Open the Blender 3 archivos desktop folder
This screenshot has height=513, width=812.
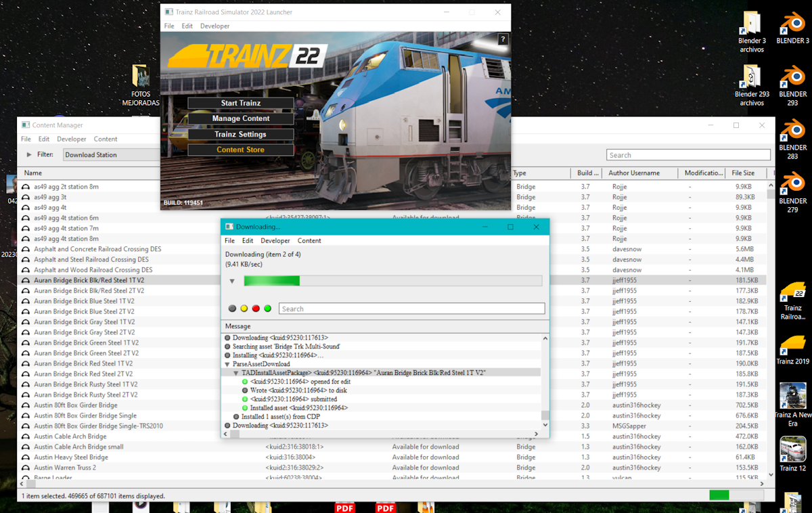[751, 32]
